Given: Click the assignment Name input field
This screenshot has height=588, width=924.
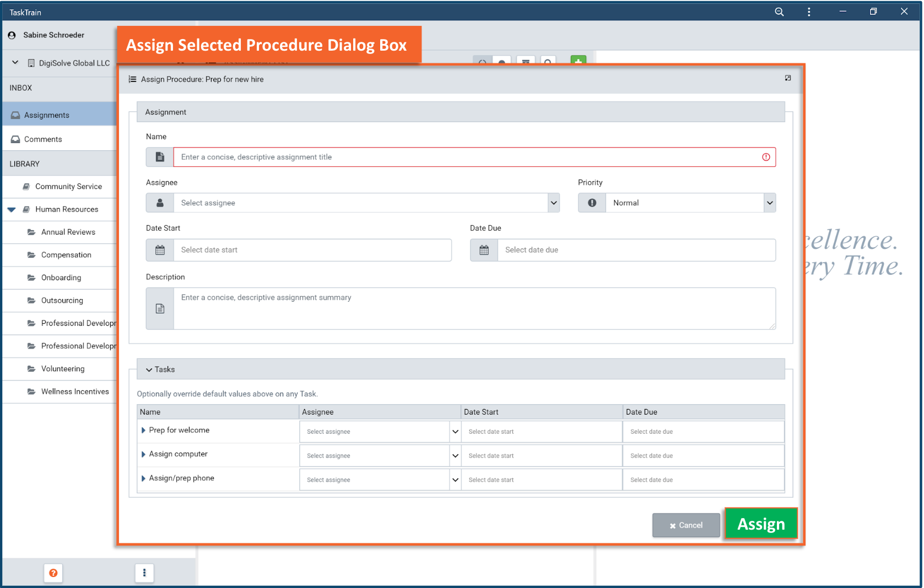Looking at the screenshot, I should click(x=468, y=157).
